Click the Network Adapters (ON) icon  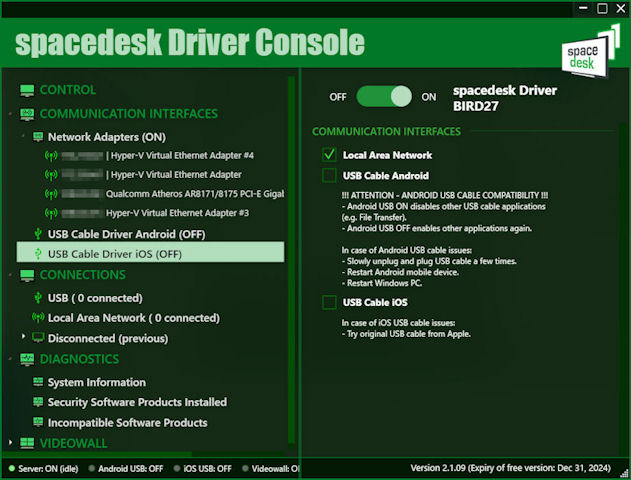pyautogui.click(x=38, y=137)
